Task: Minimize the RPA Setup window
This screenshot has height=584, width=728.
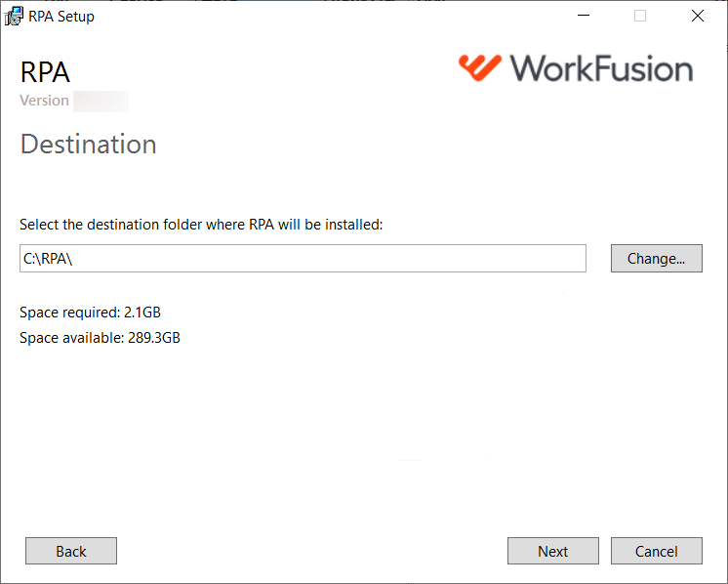Action: pyautogui.click(x=584, y=16)
